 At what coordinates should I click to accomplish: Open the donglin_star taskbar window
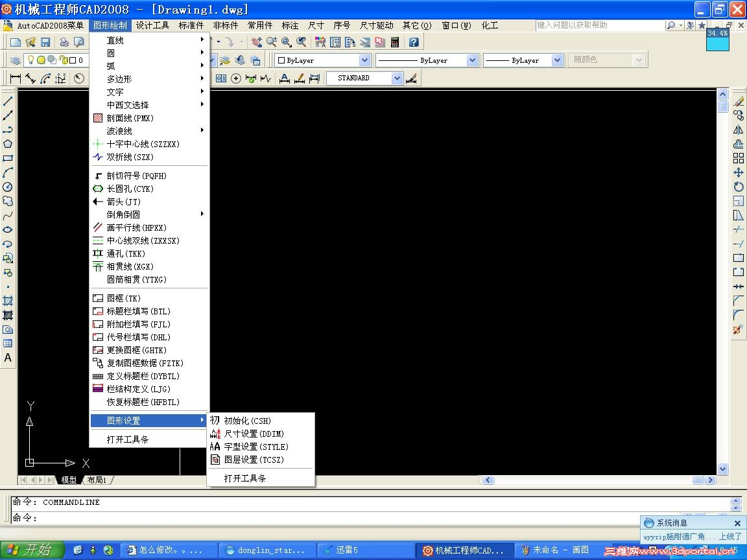(267, 550)
